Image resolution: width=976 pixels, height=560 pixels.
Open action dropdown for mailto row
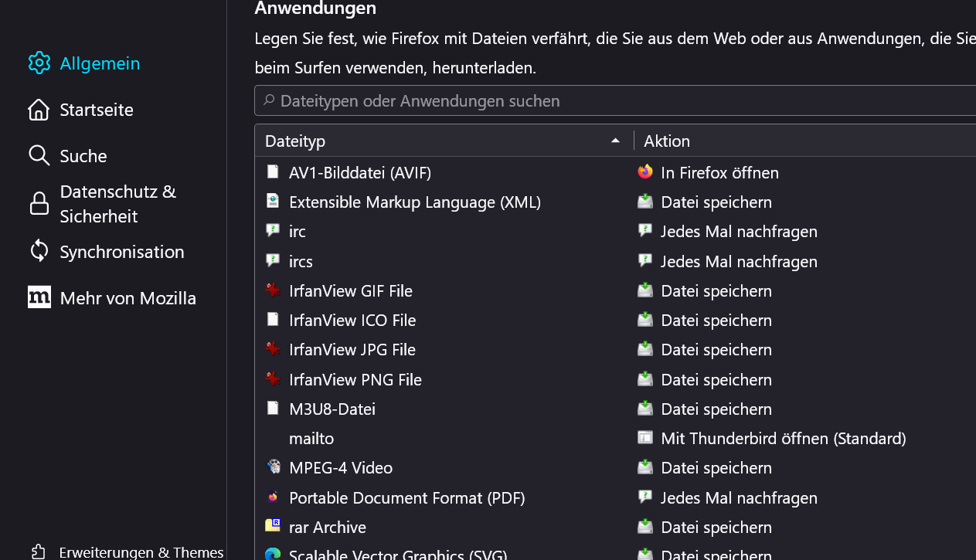783,438
